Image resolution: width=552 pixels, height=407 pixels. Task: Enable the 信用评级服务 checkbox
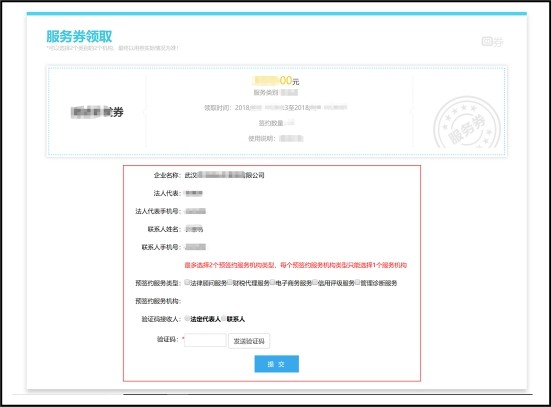tap(315, 282)
